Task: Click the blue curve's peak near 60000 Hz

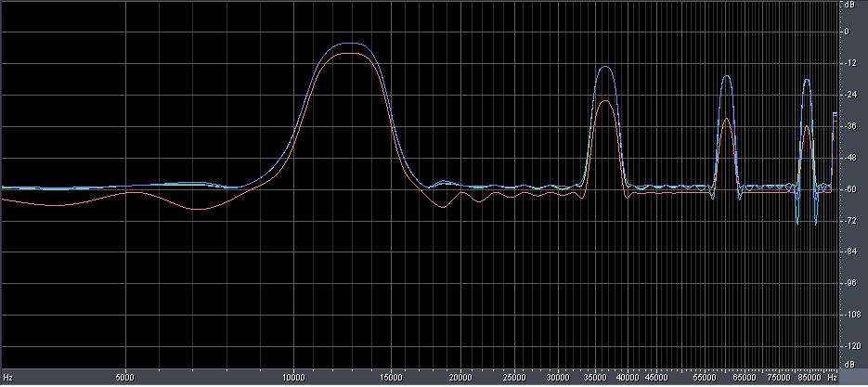Action: 726,76
